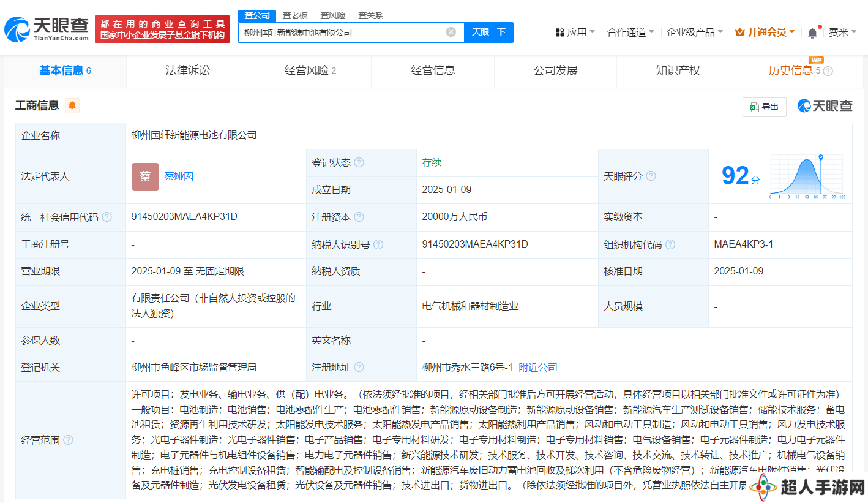Click the 92分 score value
The image size is (868, 503).
click(741, 176)
